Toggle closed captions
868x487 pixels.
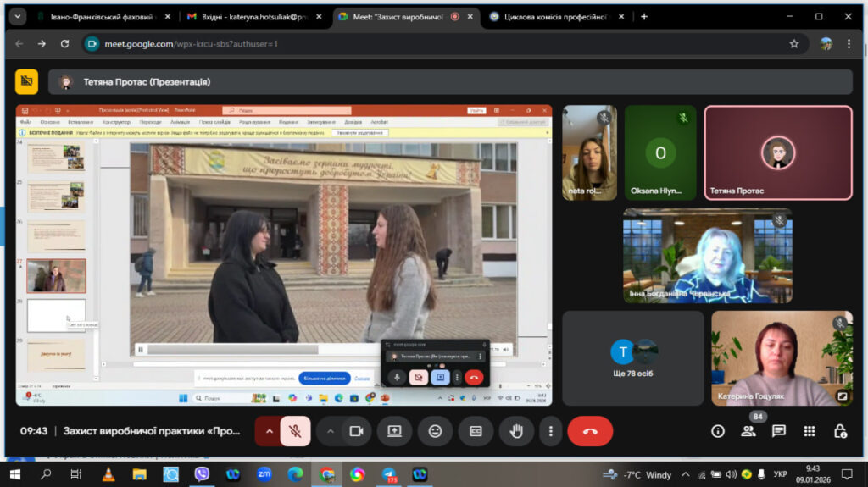click(476, 431)
